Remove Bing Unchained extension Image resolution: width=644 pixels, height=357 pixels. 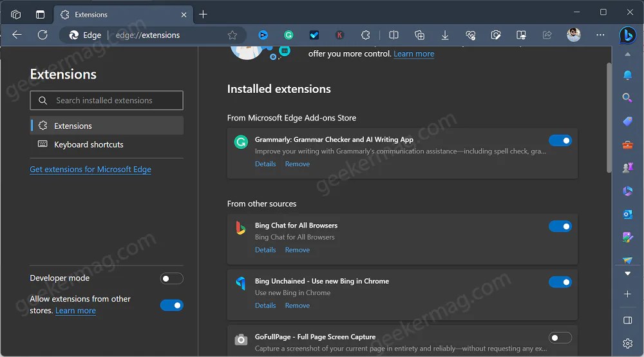[298, 305]
